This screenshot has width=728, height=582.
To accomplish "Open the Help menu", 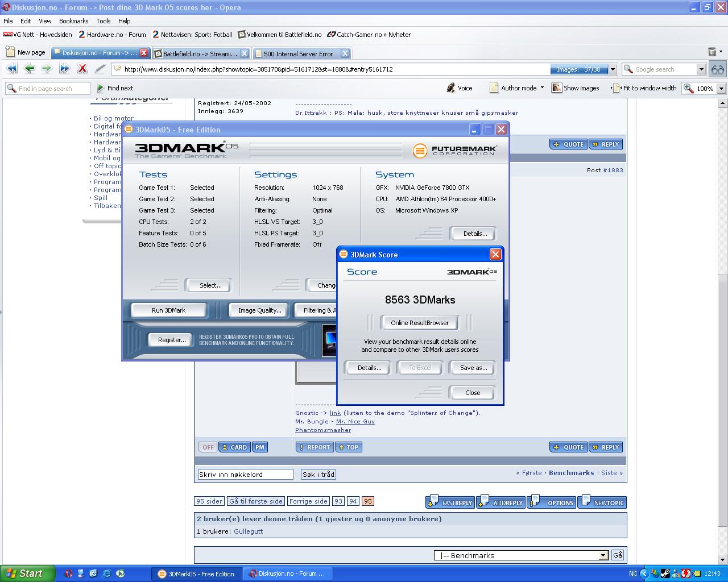I will pos(124,21).
